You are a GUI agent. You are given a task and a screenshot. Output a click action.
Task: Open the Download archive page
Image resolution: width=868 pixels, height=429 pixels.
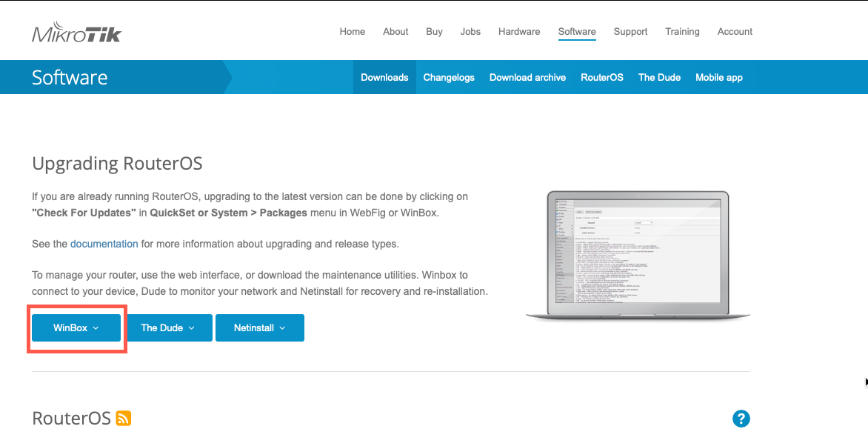click(527, 77)
